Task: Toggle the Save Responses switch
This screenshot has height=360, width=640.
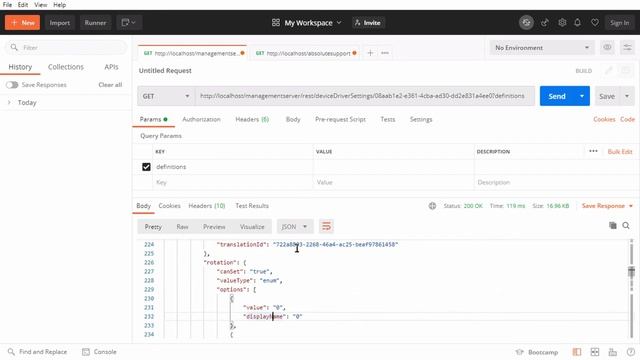Action: 12,84
